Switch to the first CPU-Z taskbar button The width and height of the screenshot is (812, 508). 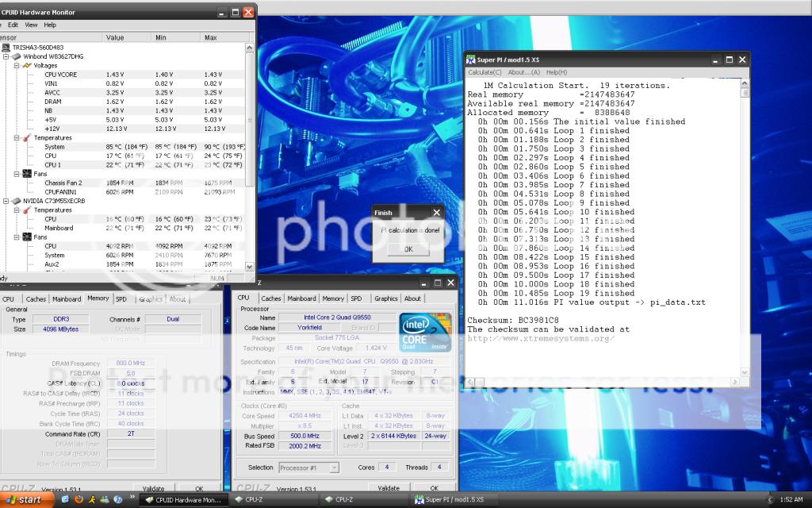pyautogui.click(x=274, y=500)
